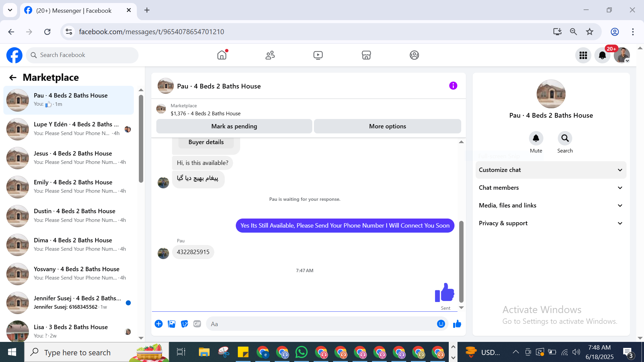
Task: Open the notifications bell
Action: point(602,55)
